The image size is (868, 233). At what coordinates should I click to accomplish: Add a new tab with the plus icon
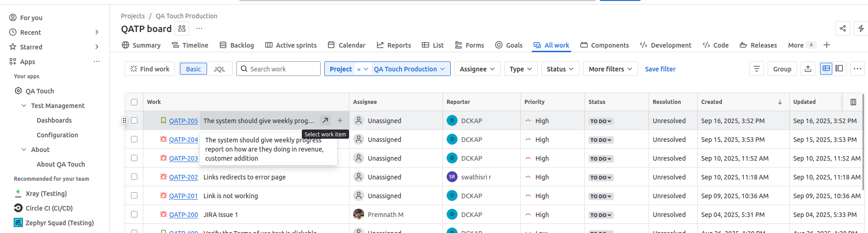826,45
